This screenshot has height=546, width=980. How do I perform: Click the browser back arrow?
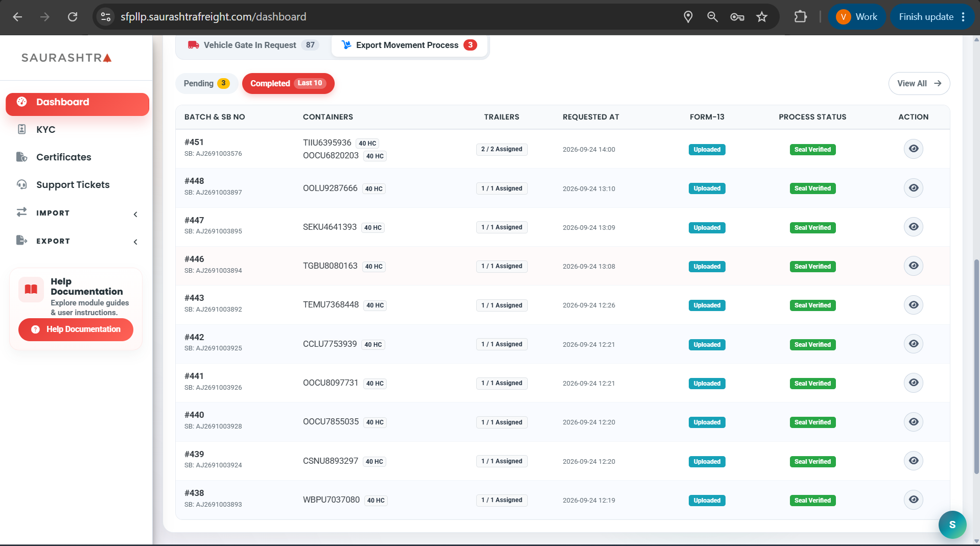pyautogui.click(x=17, y=17)
